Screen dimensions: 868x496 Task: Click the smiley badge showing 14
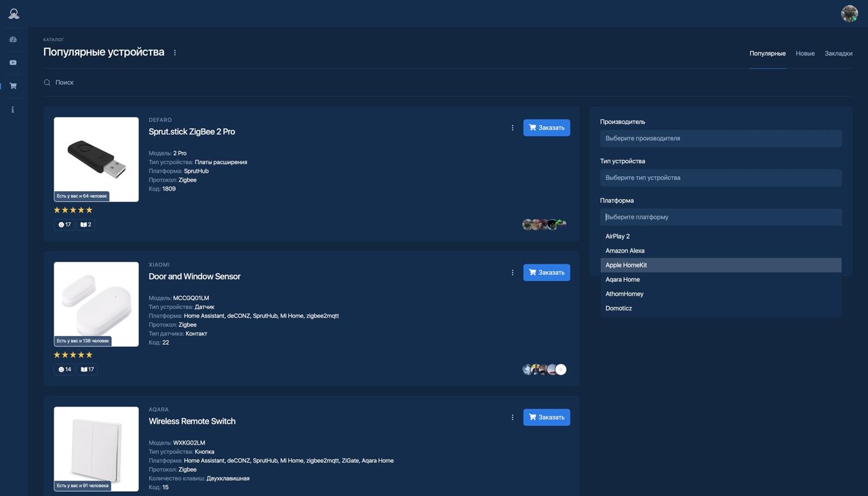pyautogui.click(x=64, y=369)
